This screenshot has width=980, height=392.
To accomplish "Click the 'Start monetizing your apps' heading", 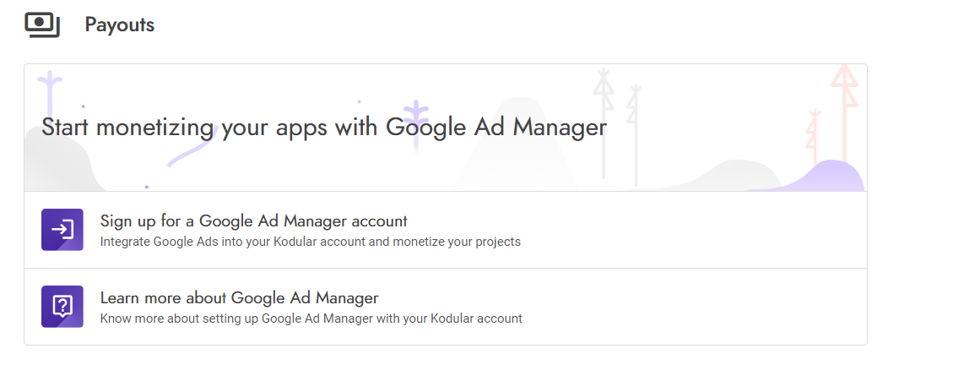I will click(x=324, y=128).
